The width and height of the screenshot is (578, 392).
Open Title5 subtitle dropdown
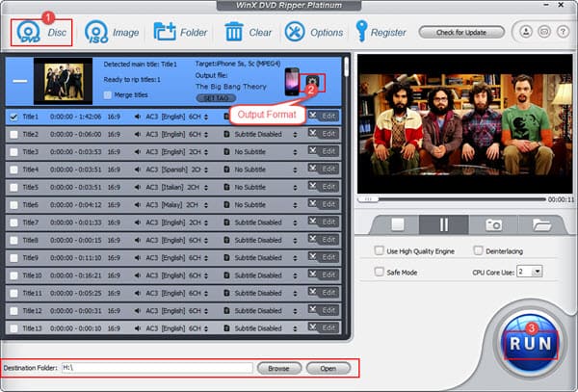[295, 188]
